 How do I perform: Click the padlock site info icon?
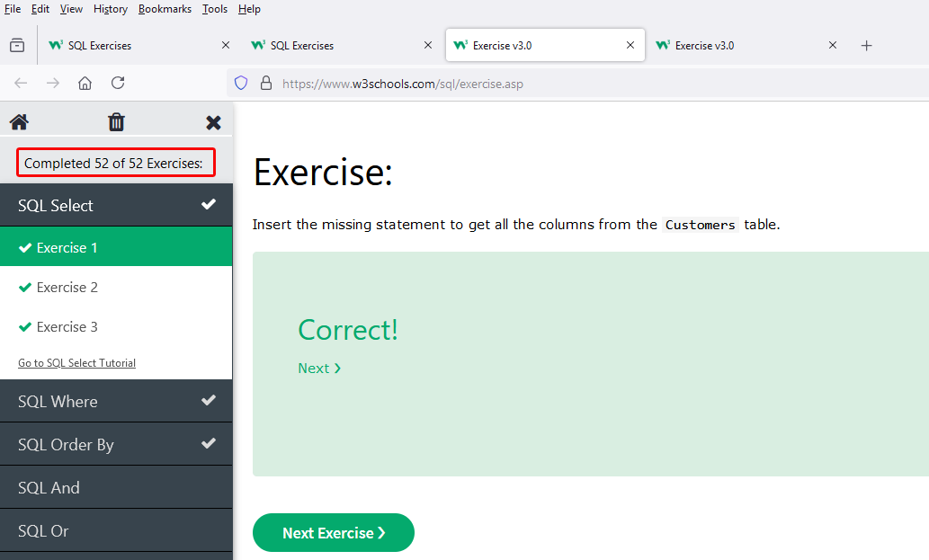(266, 83)
